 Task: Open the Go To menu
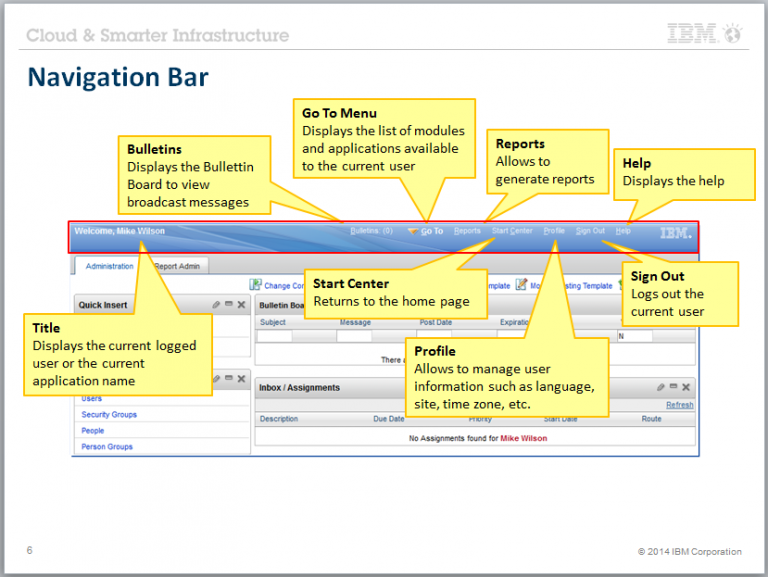coord(430,231)
